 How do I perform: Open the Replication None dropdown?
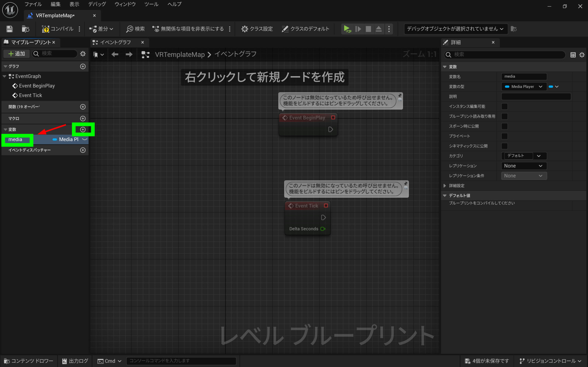pos(524,166)
